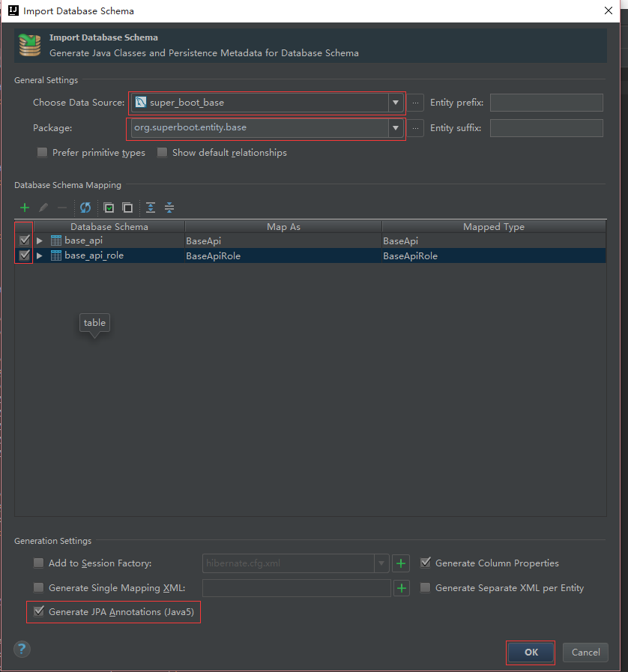This screenshot has height=672, width=628.
Task: Open the Choose Data Source dropdown arrow
Action: (x=395, y=103)
